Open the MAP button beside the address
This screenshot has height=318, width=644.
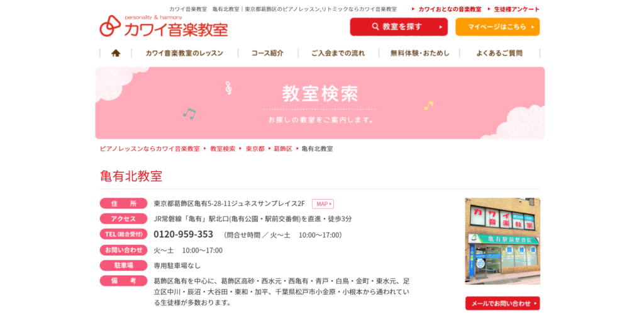[323, 203]
